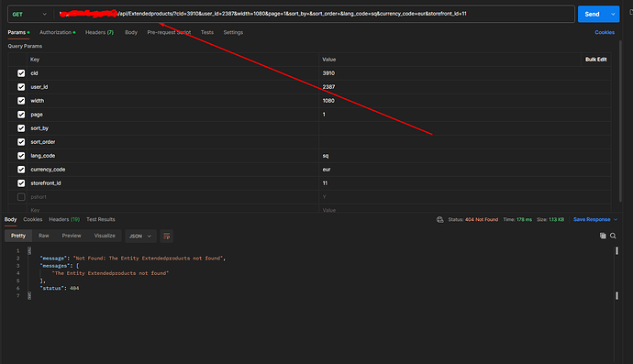
Task: Click the page value 1
Action: pos(324,115)
